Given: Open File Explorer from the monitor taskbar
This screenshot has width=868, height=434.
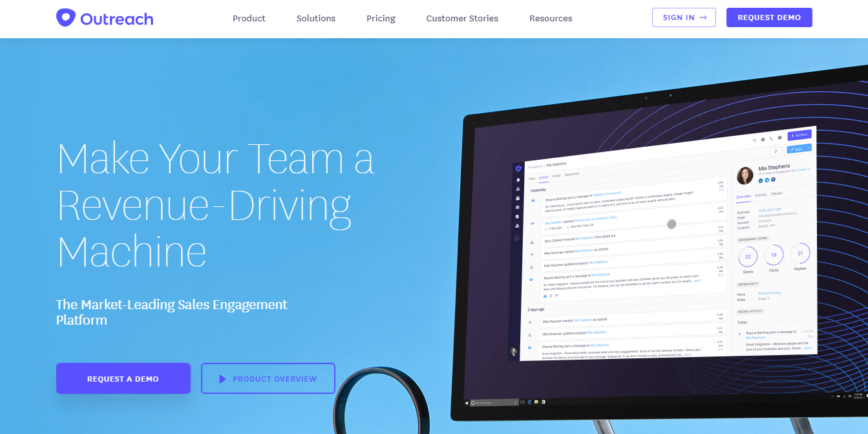Looking at the screenshot, I should click(x=536, y=402).
